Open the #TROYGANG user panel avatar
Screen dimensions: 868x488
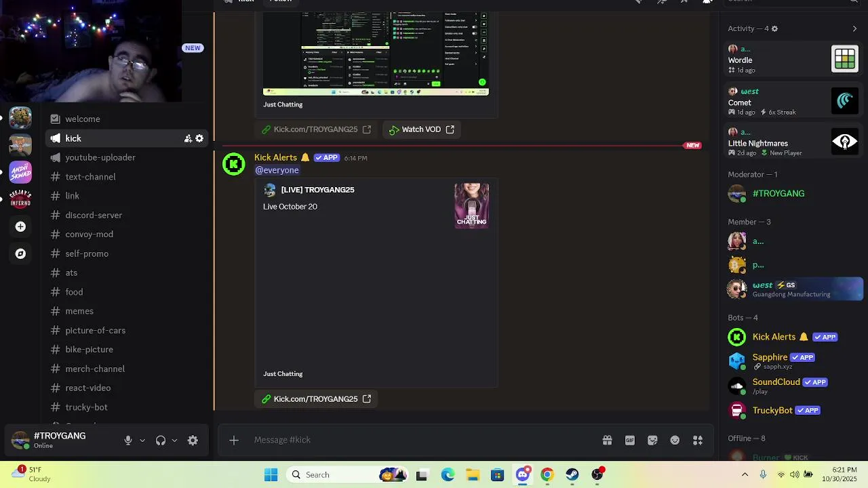pyautogui.click(x=20, y=441)
